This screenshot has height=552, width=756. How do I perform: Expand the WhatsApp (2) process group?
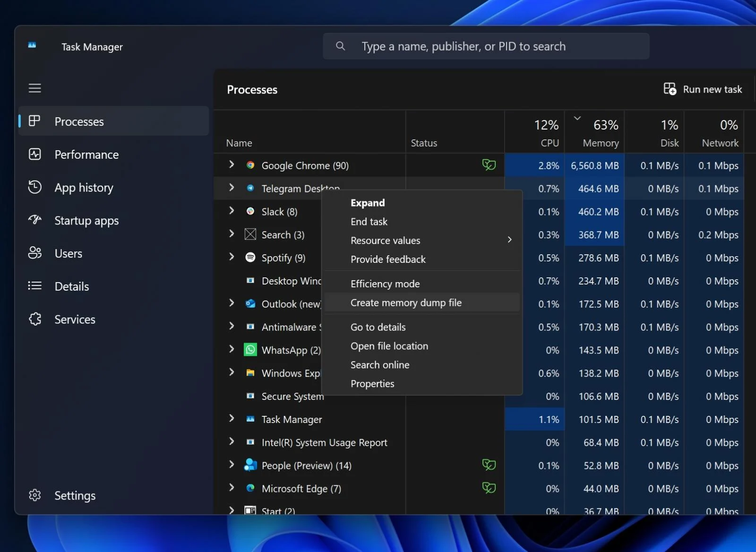pyautogui.click(x=232, y=349)
